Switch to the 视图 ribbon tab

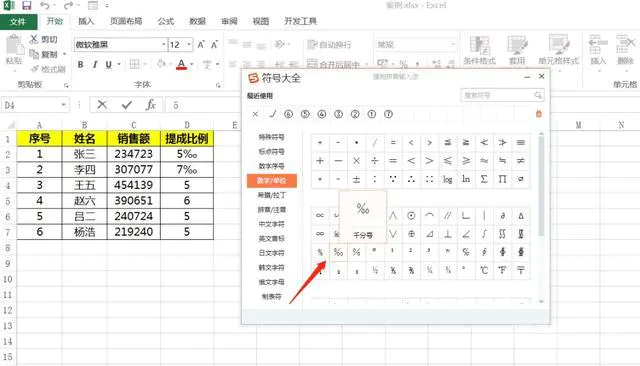(260, 21)
